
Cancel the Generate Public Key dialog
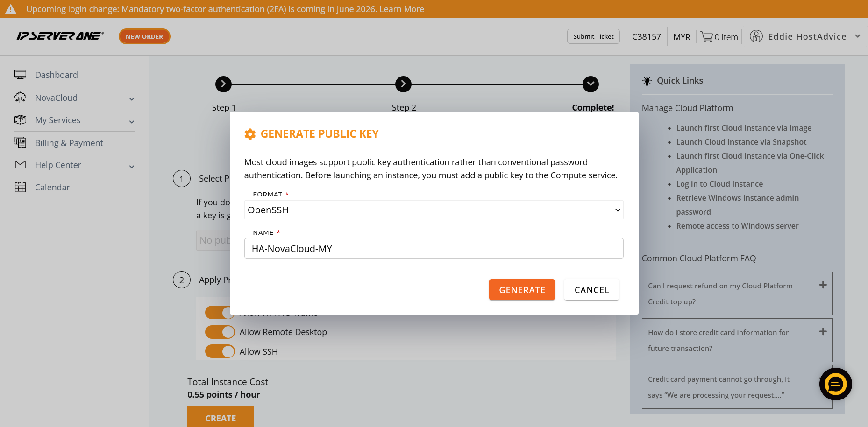pyautogui.click(x=591, y=290)
